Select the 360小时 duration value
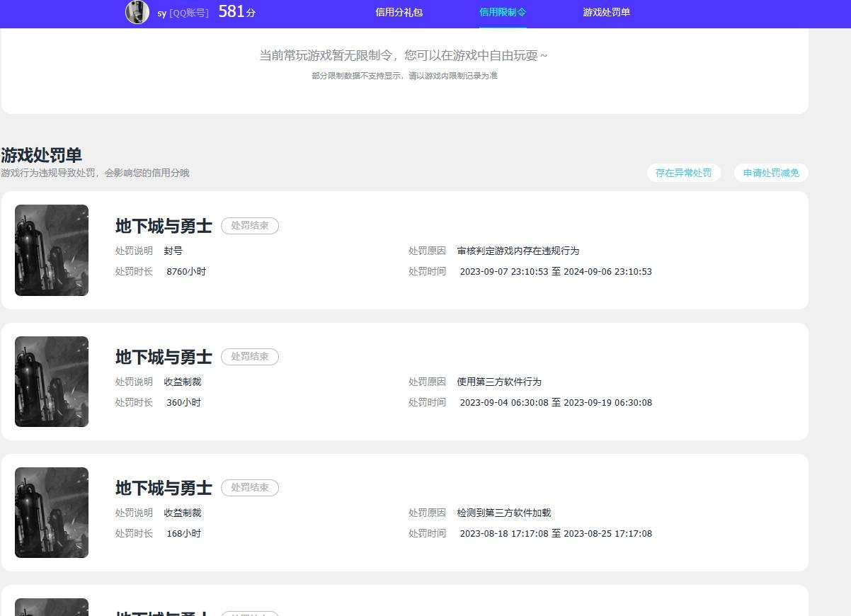 [x=184, y=402]
